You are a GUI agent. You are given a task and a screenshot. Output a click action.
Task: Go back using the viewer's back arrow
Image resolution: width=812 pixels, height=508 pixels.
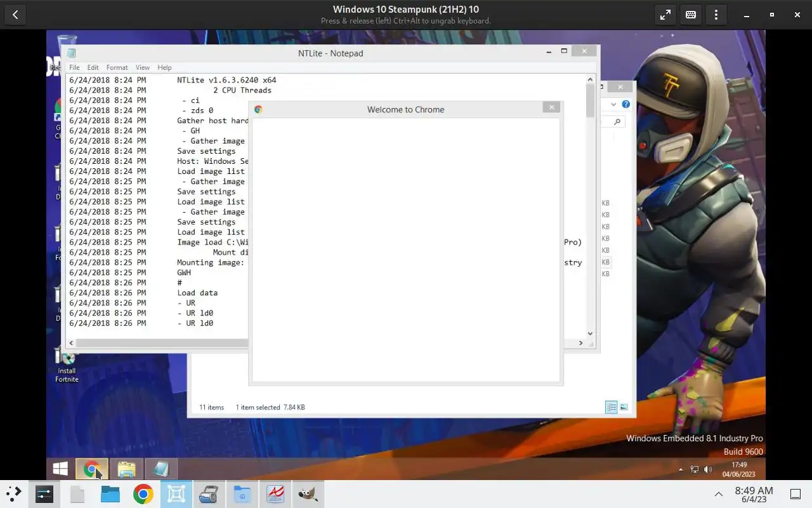coord(15,15)
